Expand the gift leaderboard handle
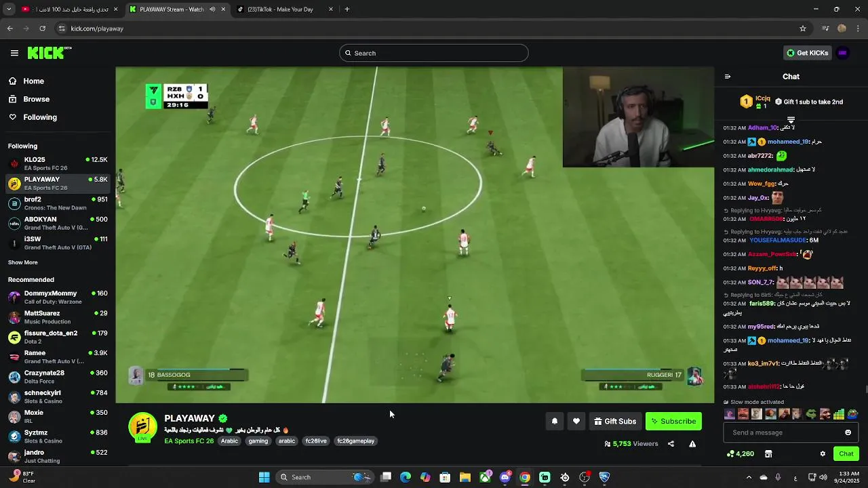868x488 pixels. [x=791, y=120]
